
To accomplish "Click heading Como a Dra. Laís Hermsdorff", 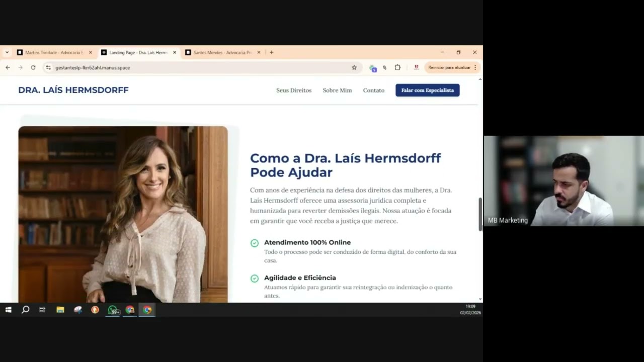I will tap(345, 165).
